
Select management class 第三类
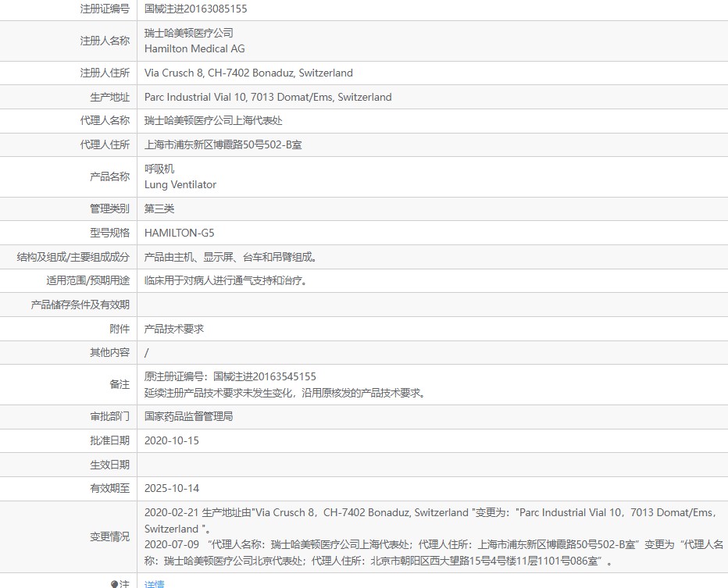coord(159,208)
